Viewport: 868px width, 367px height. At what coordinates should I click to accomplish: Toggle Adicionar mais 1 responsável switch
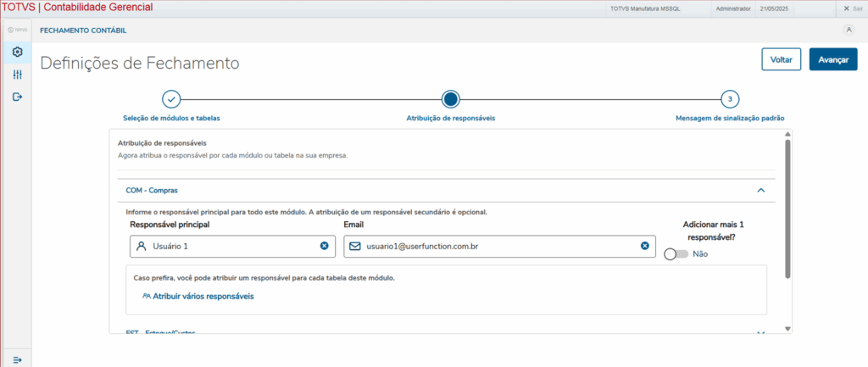676,254
